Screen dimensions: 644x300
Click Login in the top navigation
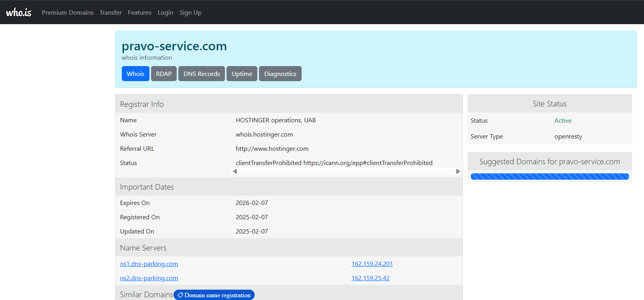point(165,13)
